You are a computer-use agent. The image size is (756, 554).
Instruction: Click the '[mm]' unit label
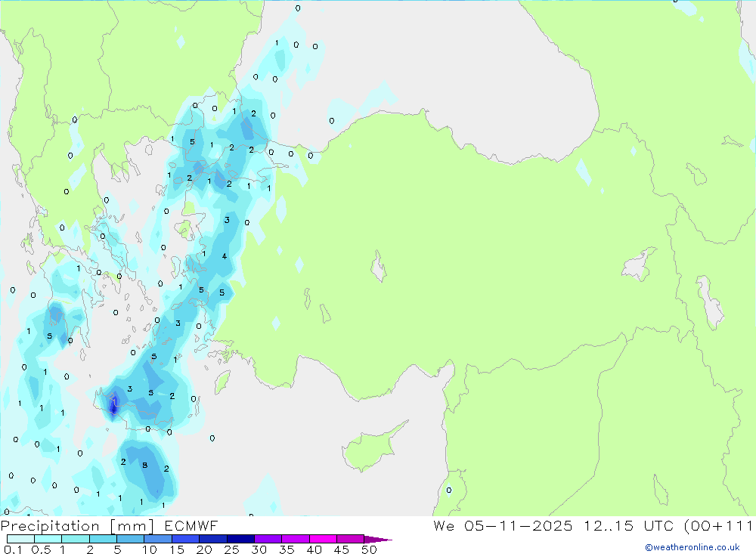point(132,526)
